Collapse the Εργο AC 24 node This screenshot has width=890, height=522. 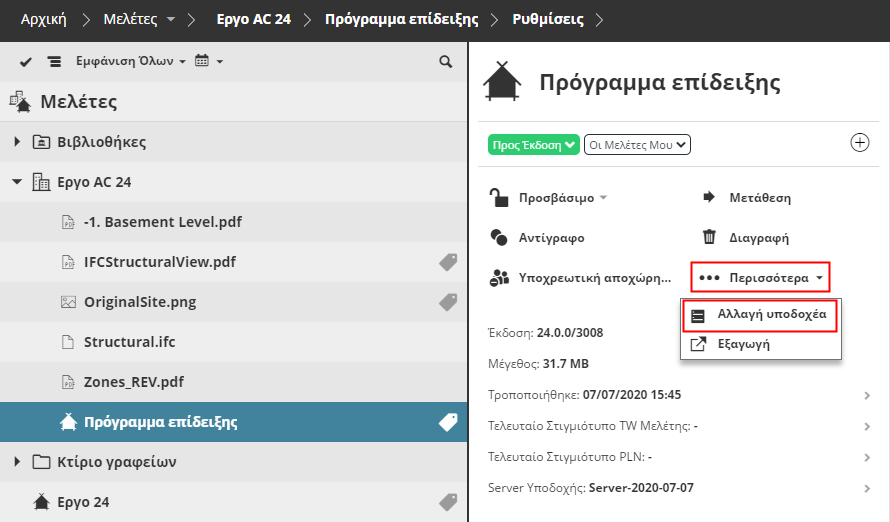pos(18,182)
